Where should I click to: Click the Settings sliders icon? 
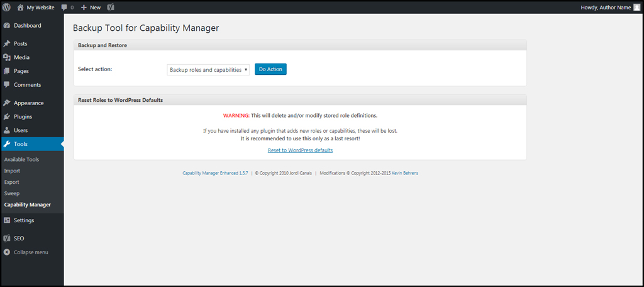(x=6, y=220)
